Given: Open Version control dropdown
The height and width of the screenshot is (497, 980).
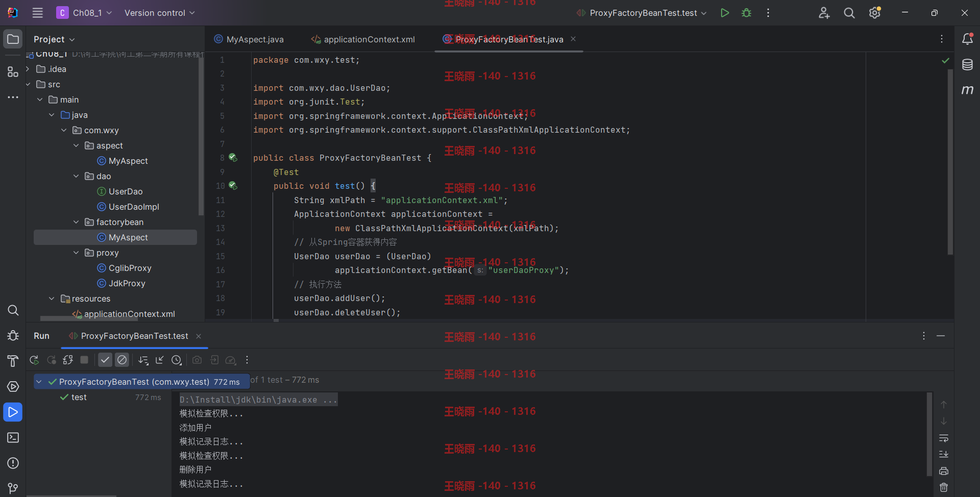Looking at the screenshot, I should point(160,13).
